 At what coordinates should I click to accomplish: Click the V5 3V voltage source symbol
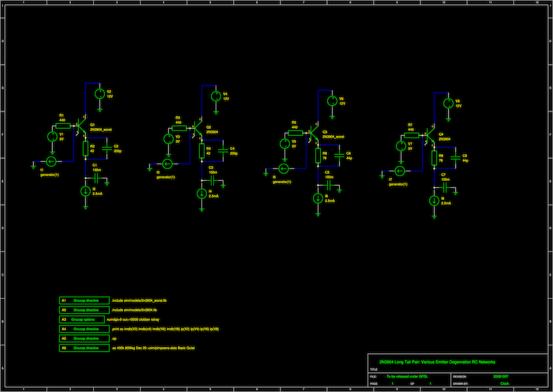pos(284,144)
